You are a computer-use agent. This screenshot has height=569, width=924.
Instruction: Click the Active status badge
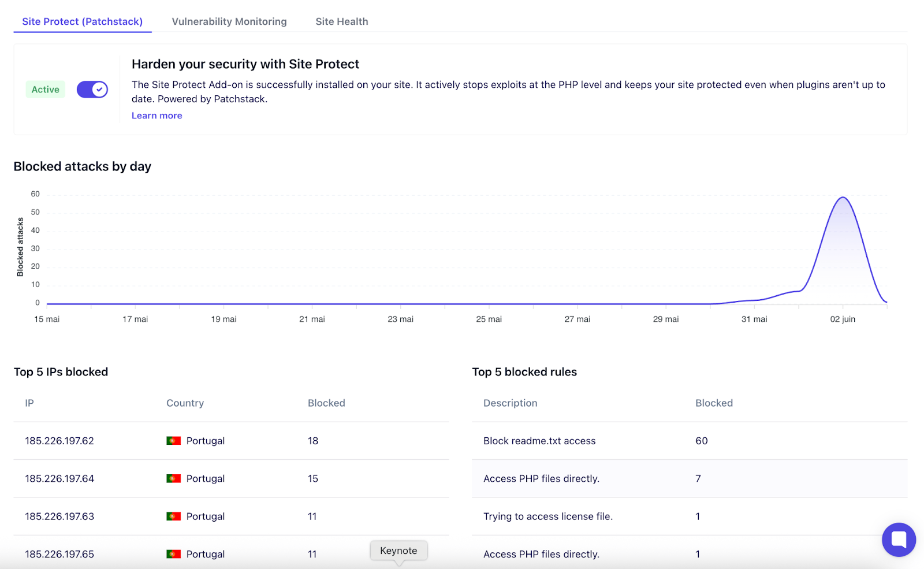[45, 90]
